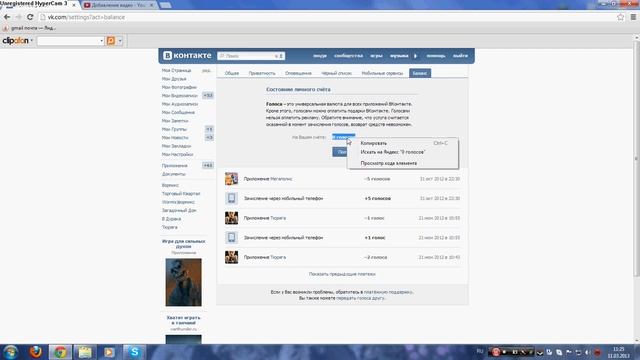Bookmark the page with the star icon
The image size is (640, 360).
tap(620, 17)
